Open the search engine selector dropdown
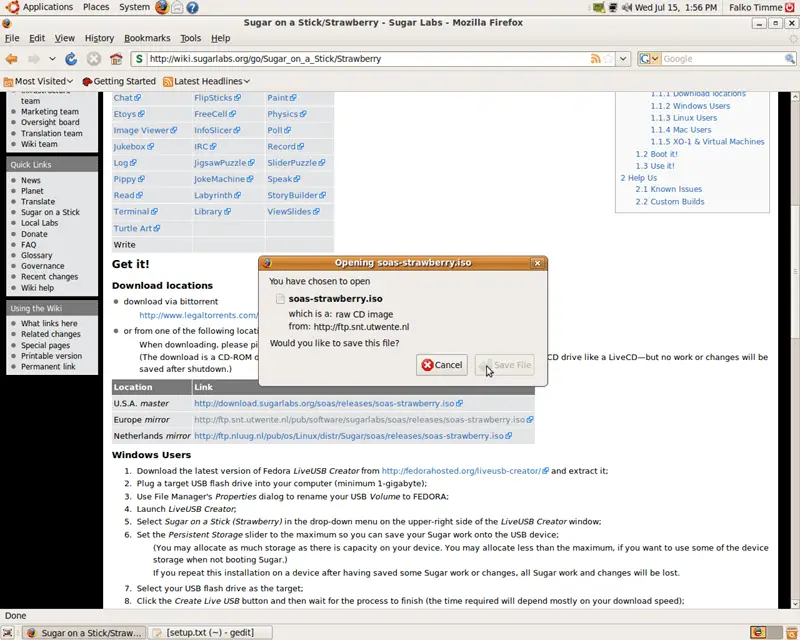 (x=649, y=59)
